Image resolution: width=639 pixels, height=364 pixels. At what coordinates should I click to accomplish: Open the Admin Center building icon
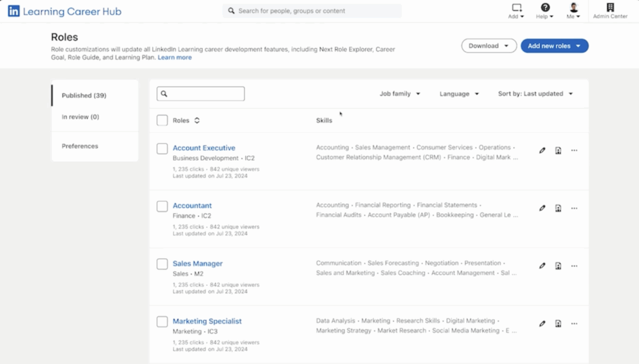click(610, 7)
